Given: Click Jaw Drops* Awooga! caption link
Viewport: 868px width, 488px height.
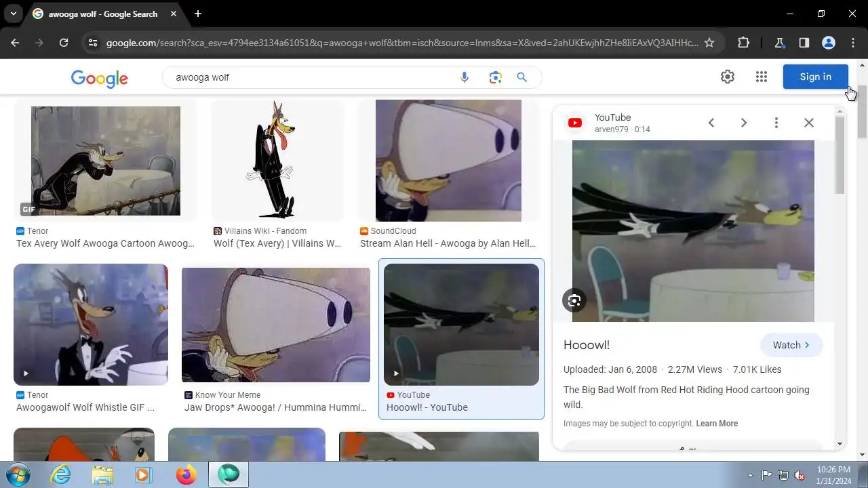Looking at the screenshot, I should point(275,407).
